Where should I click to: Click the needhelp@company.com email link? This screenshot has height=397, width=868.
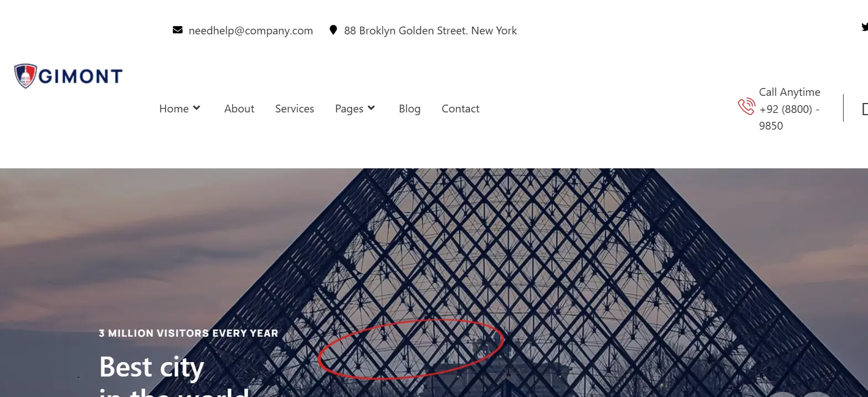tap(251, 31)
